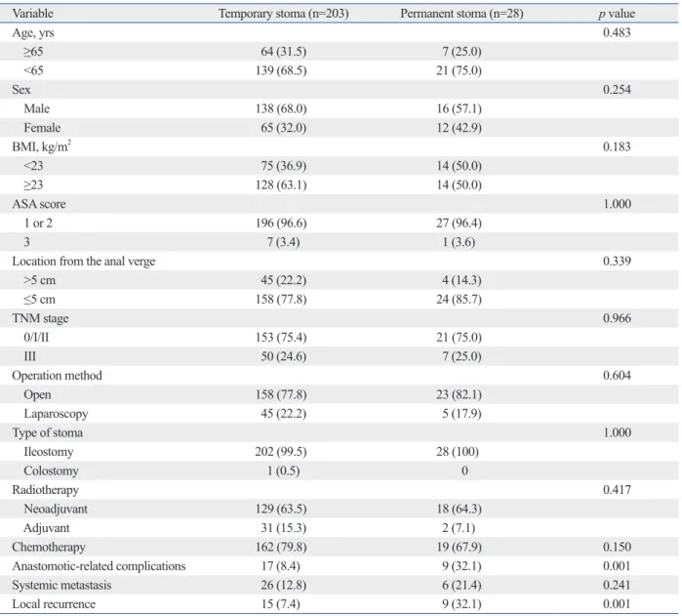Click the 'p value' column header
Image resolution: width=682 pixels, height=616 pixels.
tap(617, 14)
